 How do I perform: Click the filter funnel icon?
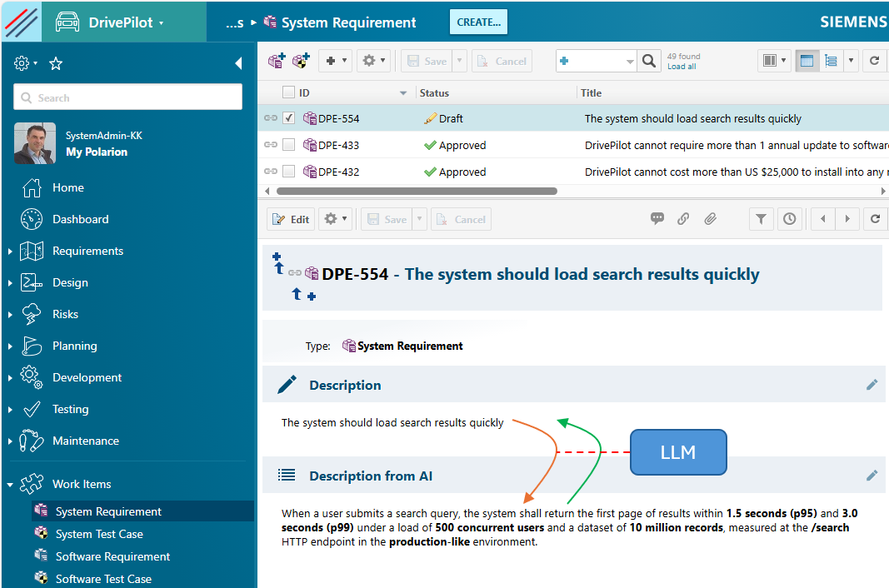(762, 219)
